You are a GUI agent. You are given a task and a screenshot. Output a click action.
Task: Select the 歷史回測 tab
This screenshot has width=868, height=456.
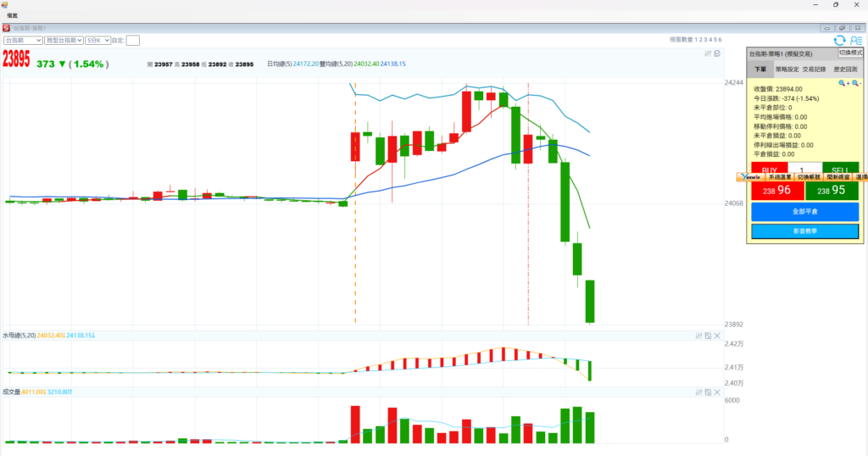(x=844, y=70)
